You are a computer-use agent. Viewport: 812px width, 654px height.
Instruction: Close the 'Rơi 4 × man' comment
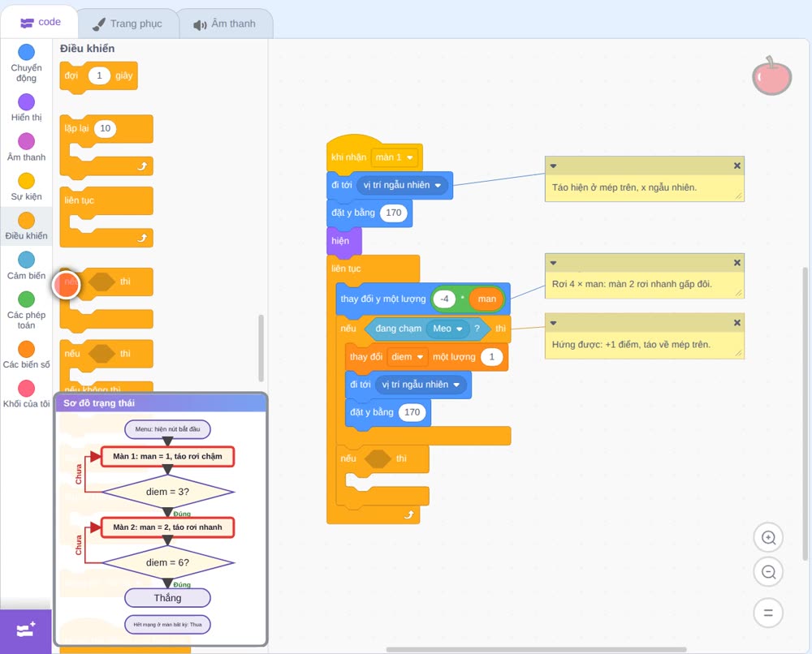[737, 263]
